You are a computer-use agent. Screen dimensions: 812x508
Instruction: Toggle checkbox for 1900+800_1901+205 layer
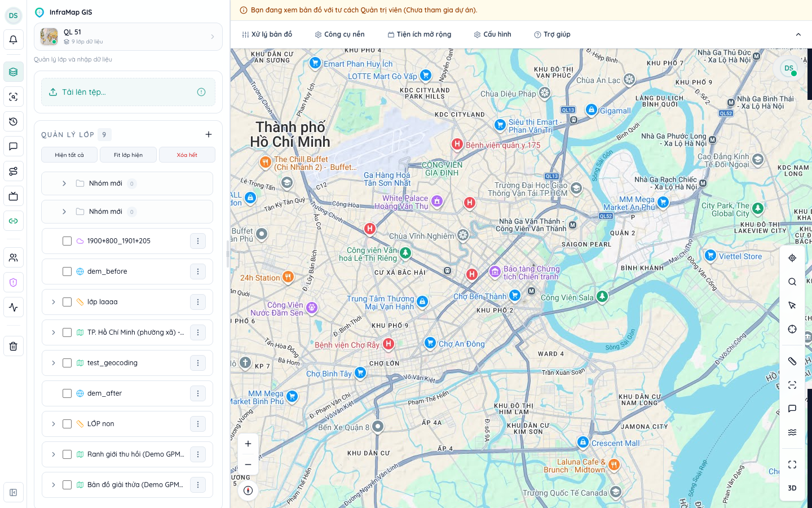(x=67, y=241)
